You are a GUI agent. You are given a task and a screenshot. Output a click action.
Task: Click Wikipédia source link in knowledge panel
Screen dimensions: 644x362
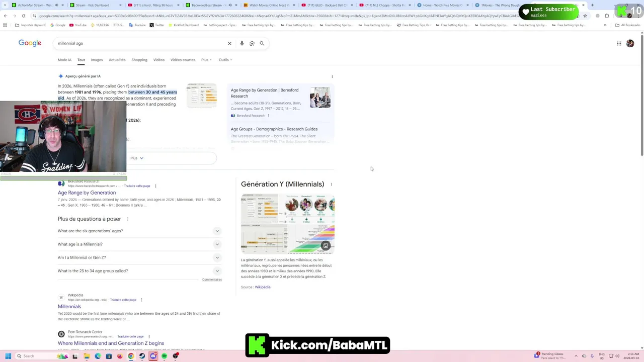coord(263,287)
